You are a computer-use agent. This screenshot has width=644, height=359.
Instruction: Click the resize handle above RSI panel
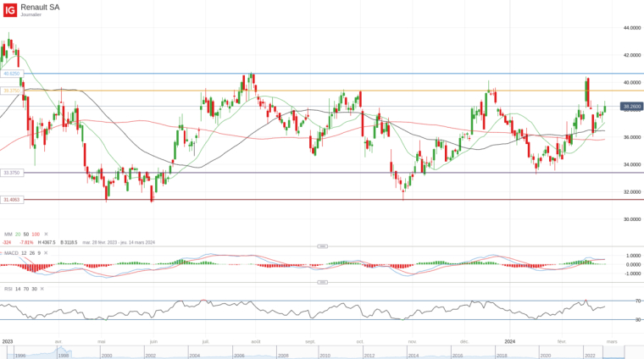point(322,282)
